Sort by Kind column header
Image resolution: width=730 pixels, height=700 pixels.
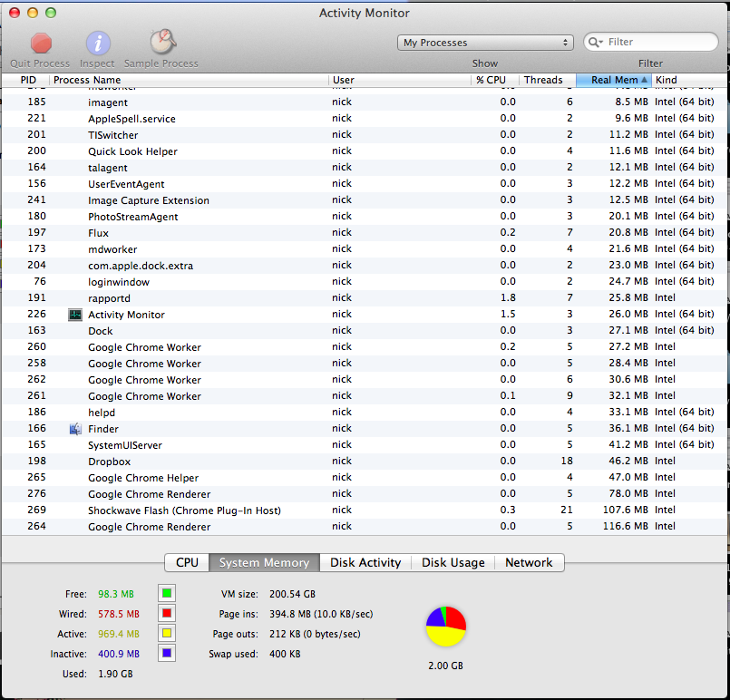[690, 80]
